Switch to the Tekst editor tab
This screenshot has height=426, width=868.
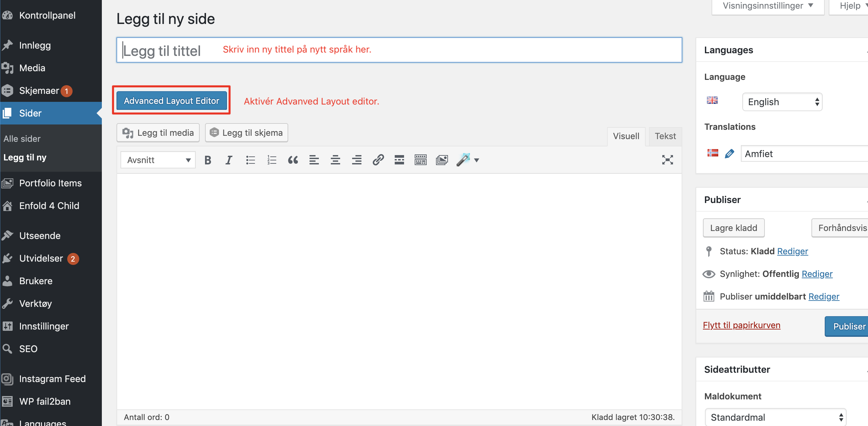point(665,136)
